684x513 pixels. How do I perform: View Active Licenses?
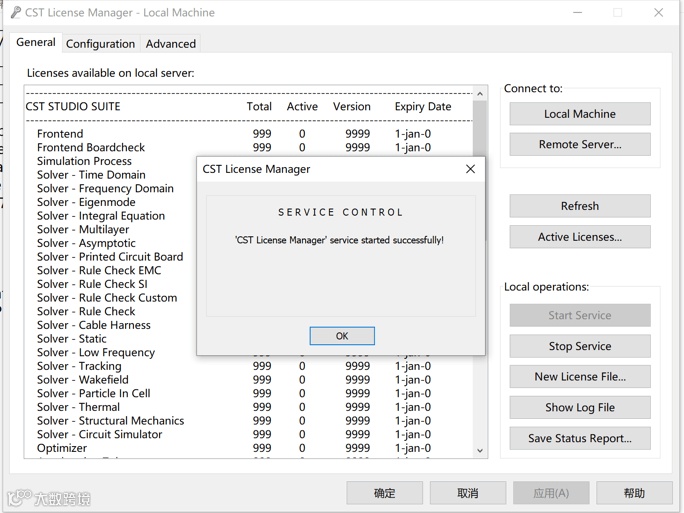tap(580, 237)
